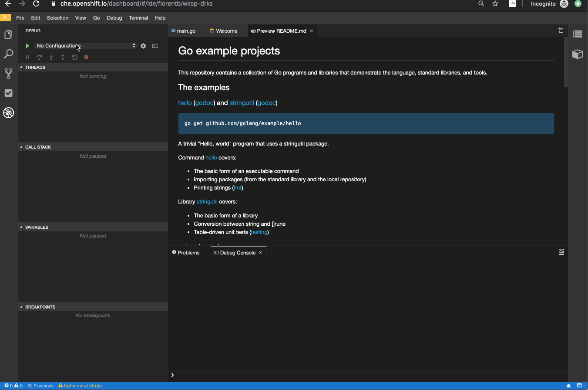Open the Outline view on the right

pos(578,34)
